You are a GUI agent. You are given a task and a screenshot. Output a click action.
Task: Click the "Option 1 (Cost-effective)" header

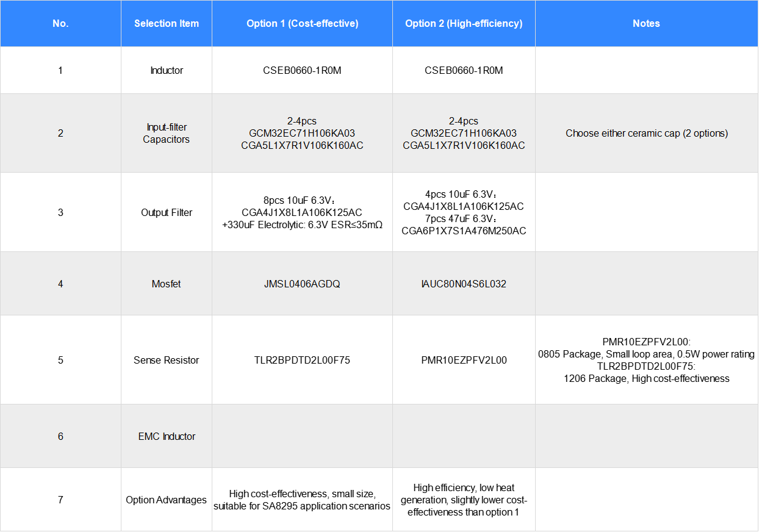[x=302, y=24]
